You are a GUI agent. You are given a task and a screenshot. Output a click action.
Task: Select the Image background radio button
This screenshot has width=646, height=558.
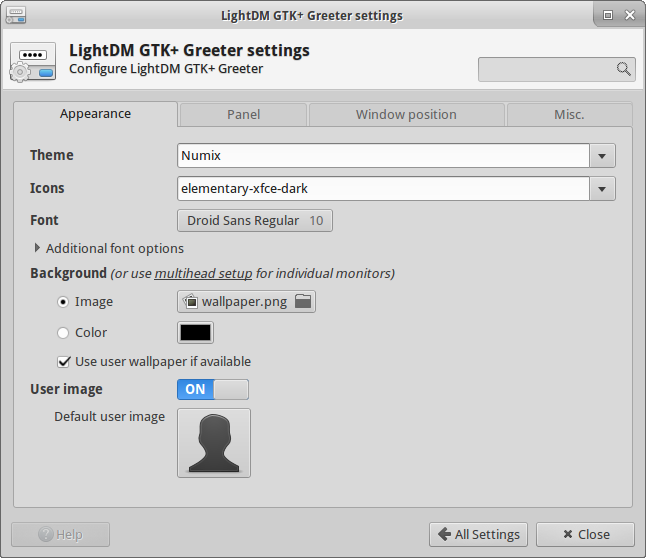(63, 302)
